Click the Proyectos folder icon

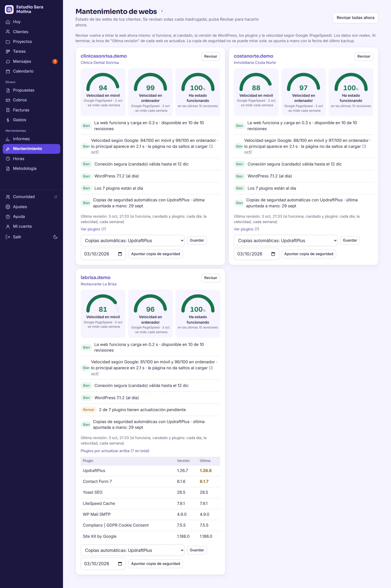click(x=8, y=42)
